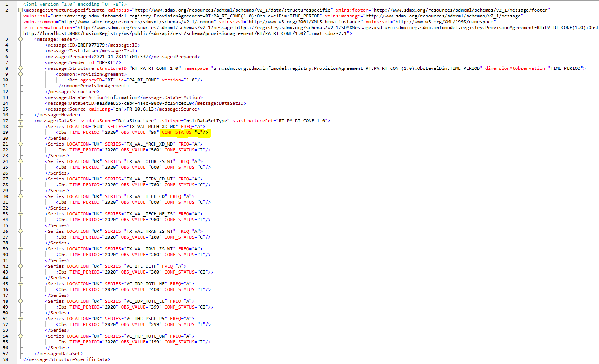This screenshot has height=364, width=599.
Task: Place cursor on IREF077179 message ID
Action: [91, 45]
